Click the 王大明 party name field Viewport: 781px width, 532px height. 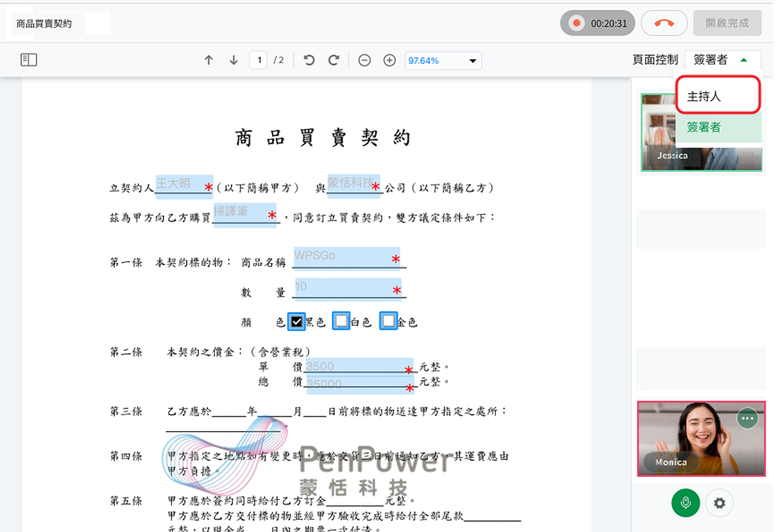(184, 187)
